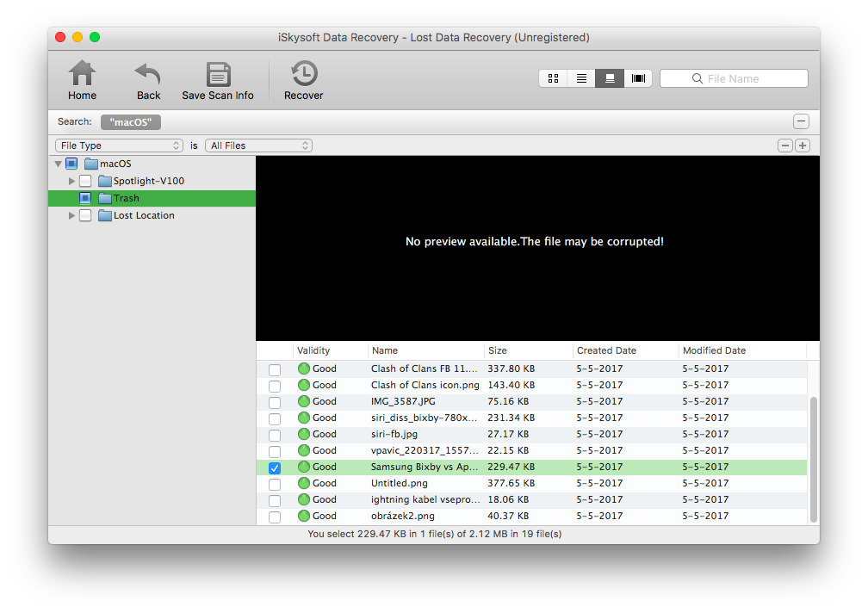
Task: Click the Trash folder icon
Action: point(105,198)
